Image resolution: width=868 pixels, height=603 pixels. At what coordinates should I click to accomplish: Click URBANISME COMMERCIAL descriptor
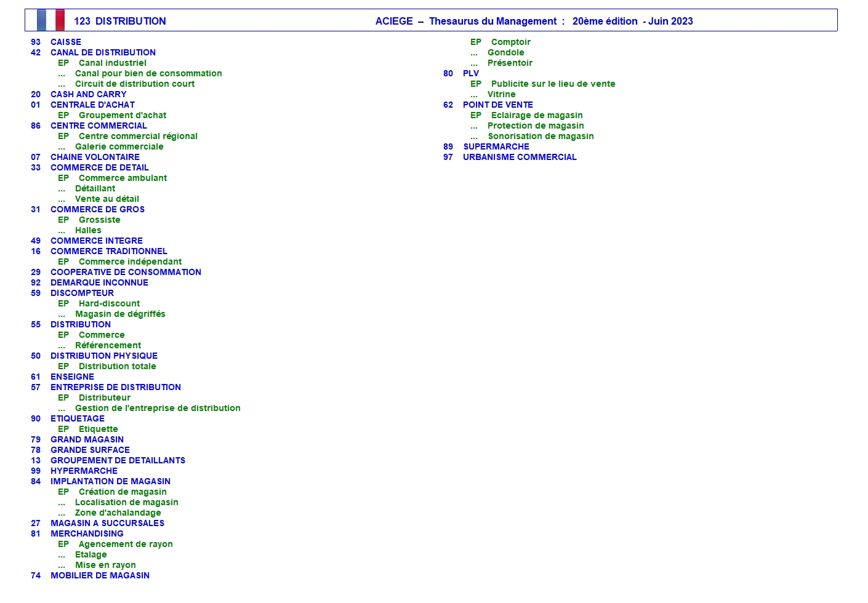[x=520, y=157]
